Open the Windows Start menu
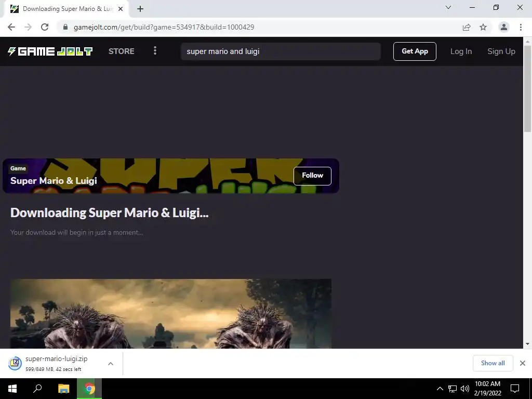 12,389
